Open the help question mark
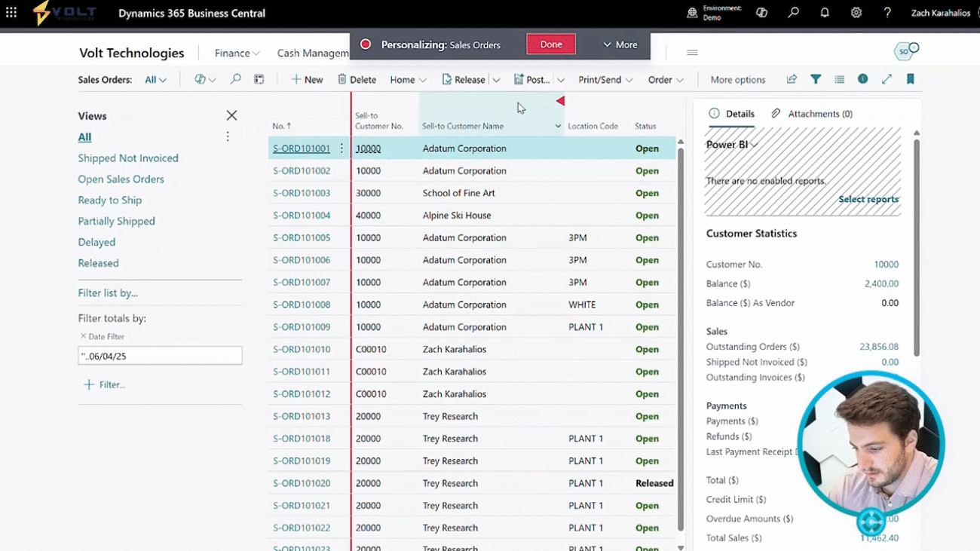Viewport: 980px width, 551px height. [887, 13]
